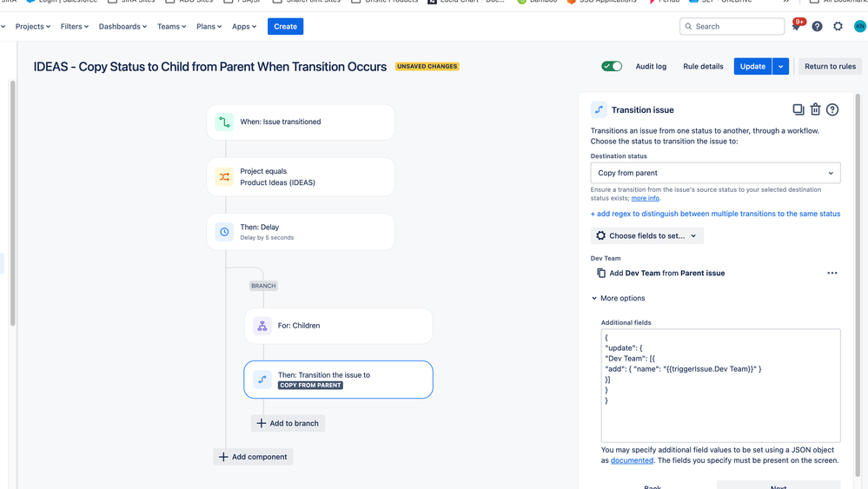Open the Update button dropdown arrow
The image size is (868, 489).
780,66
